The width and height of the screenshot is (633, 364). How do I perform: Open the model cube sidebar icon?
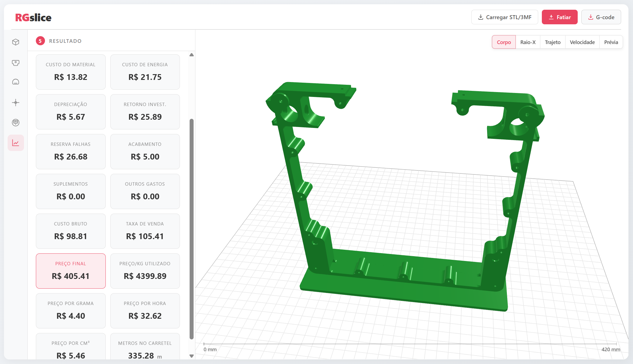[x=16, y=42]
